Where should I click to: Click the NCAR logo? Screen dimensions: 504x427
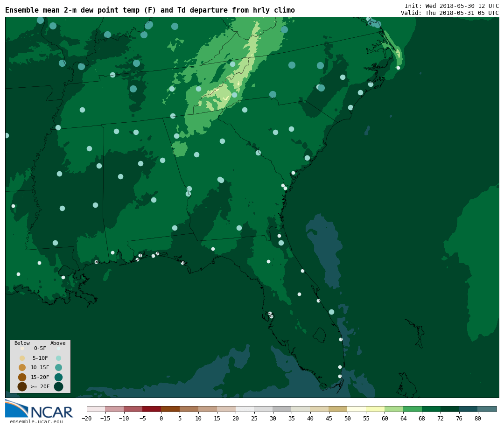(39, 409)
